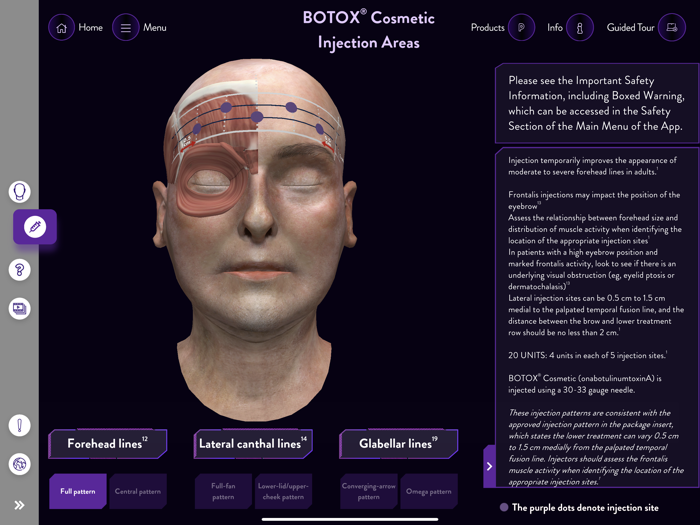The width and height of the screenshot is (700, 525).
Task: Collapse info panel with right arrow
Action: 489,466
